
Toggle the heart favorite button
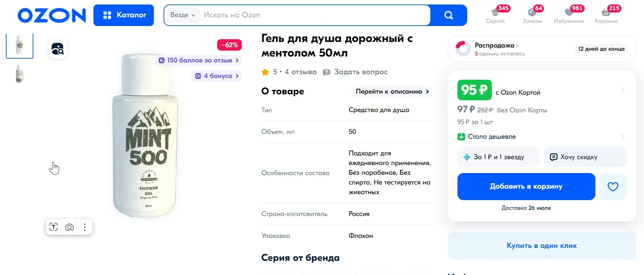[x=613, y=187]
